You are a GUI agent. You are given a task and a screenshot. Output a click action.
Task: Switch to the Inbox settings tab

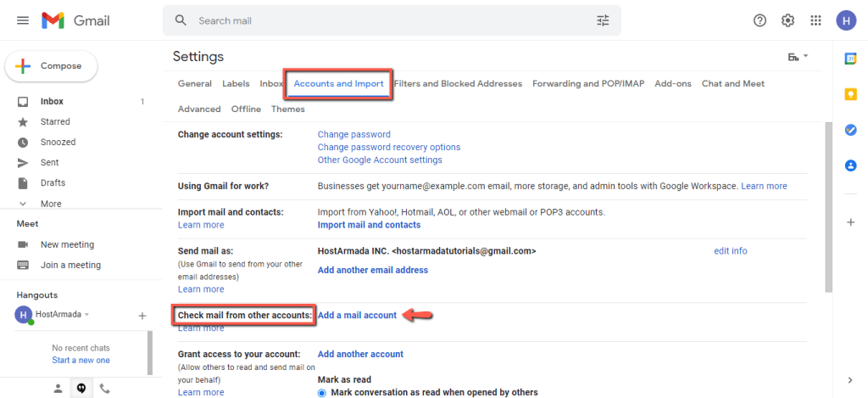pos(271,84)
